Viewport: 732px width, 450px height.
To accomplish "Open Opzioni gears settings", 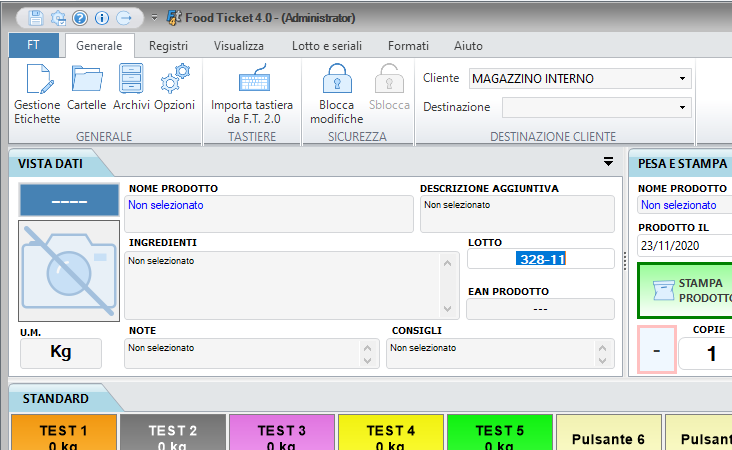I will tap(175, 88).
